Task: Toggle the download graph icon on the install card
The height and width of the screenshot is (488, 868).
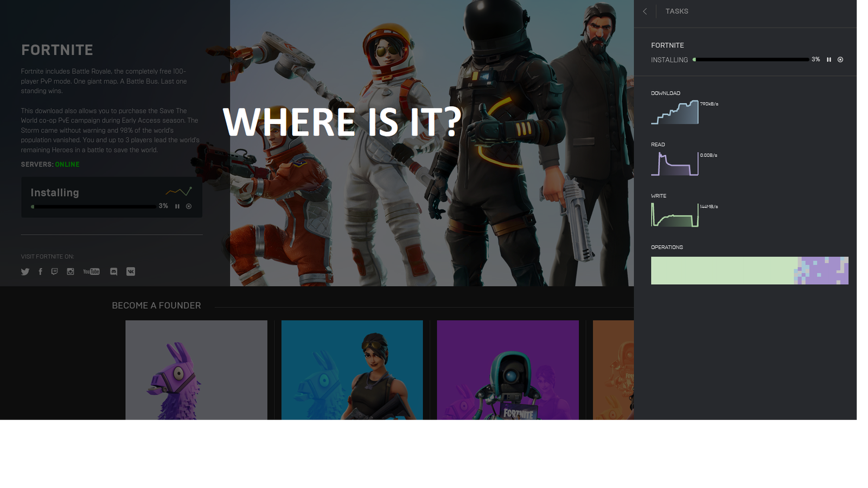Action: tap(178, 191)
